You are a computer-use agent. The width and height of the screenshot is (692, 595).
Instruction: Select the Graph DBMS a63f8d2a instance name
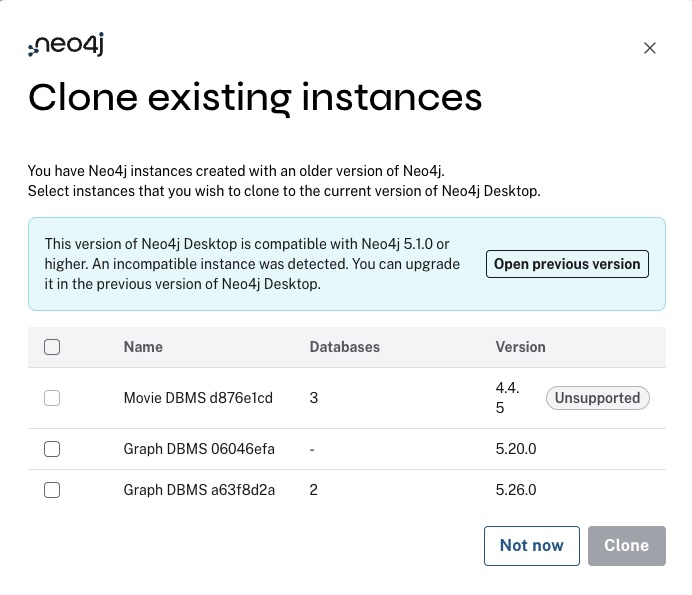tap(199, 490)
